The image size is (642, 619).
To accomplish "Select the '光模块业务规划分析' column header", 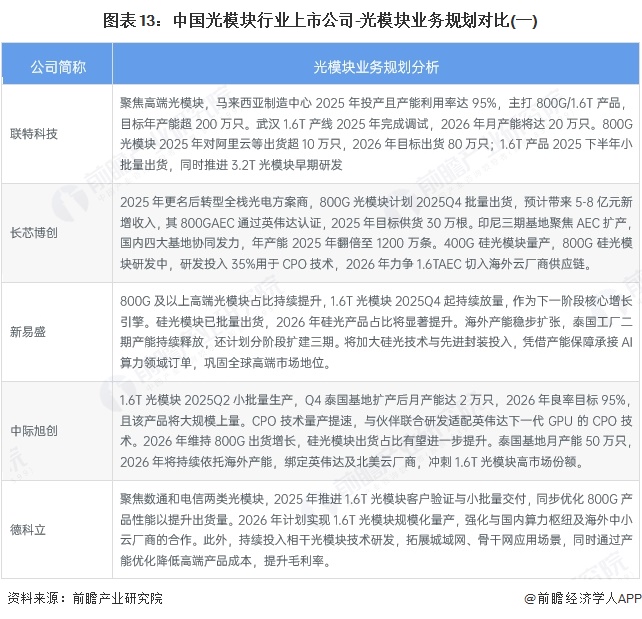I will (x=376, y=67).
